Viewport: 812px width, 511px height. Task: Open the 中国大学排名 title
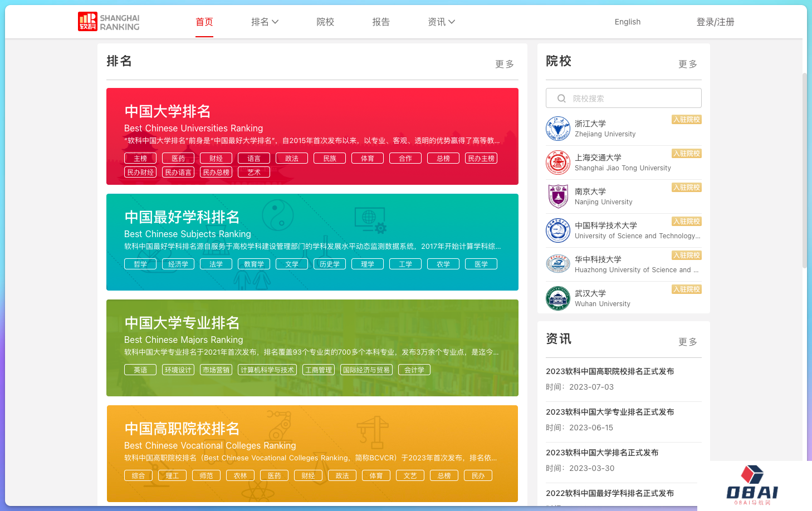click(168, 111)
